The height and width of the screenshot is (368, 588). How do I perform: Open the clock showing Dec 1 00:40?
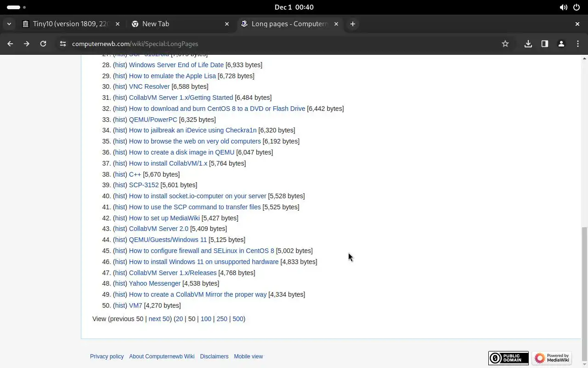(x=294, y=7)
